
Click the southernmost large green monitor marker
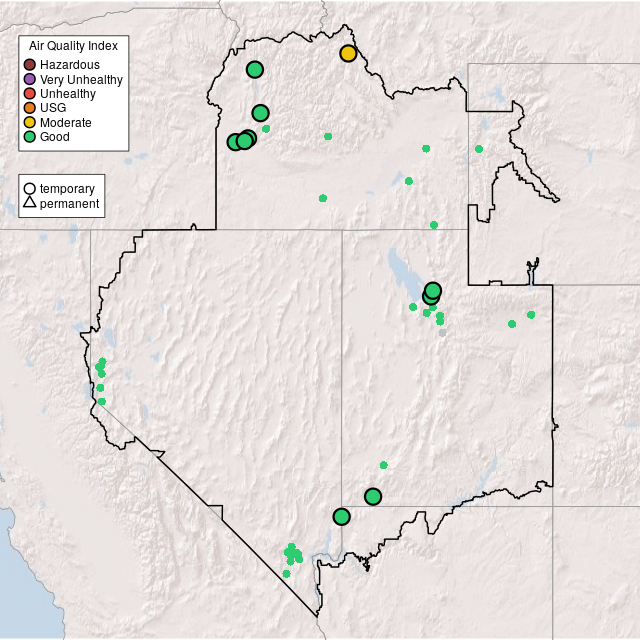click(341, 516)
